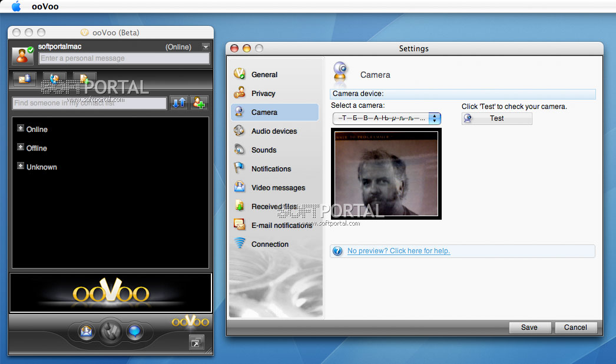The width and height of the screenshot is (616, 364).
Task: Click the softportalmac username text
Action: [59, 47]
